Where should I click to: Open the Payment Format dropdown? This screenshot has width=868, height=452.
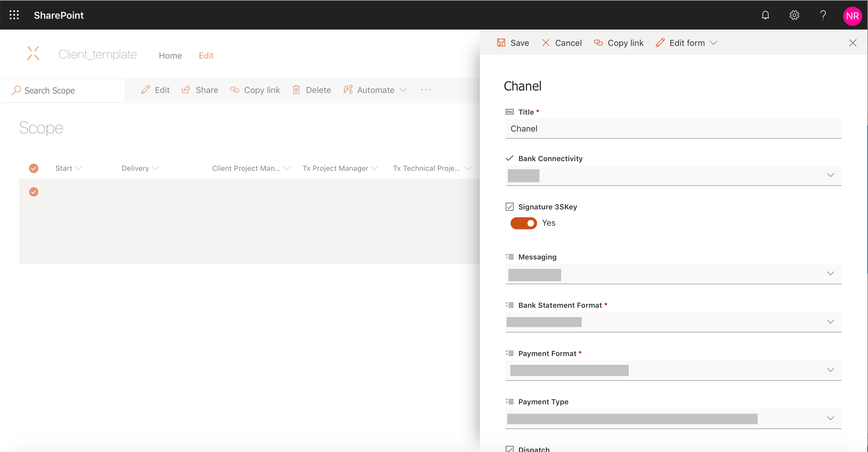tap(830, 370)
